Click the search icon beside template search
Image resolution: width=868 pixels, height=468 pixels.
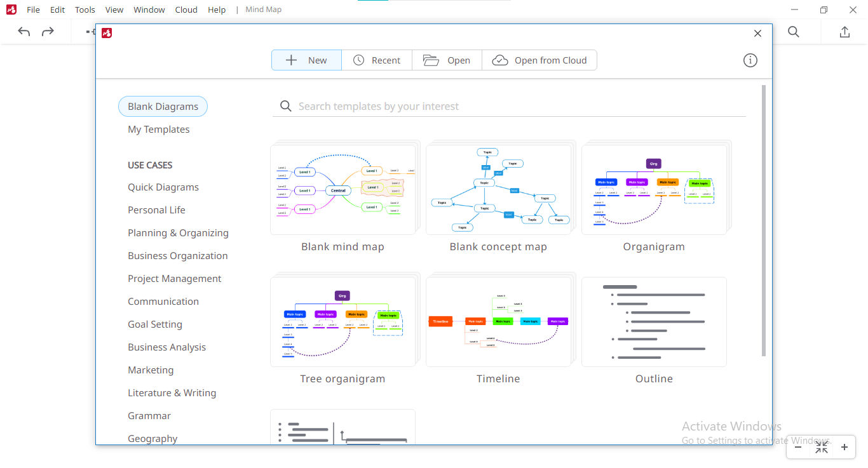(x=286, y=106)
